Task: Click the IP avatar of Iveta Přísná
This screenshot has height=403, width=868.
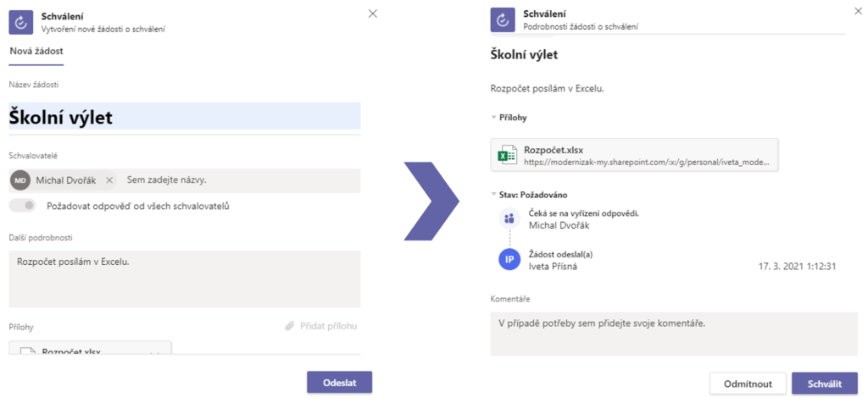Action: [509, 260]
